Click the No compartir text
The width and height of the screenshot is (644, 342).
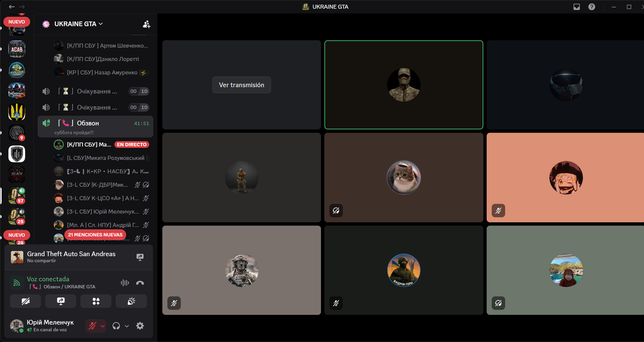[42, 261]
